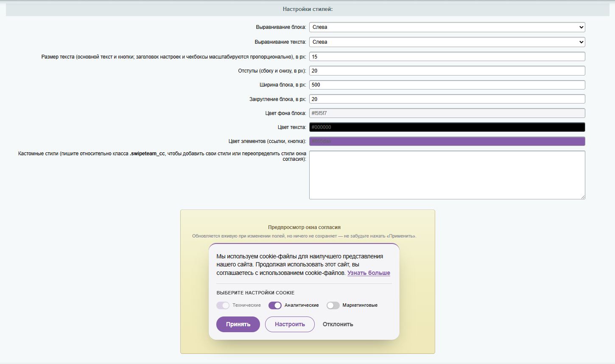The image size is (615, 364).
Task: Click the 'Выравнивание блока:' label
Action: point(281,27)
